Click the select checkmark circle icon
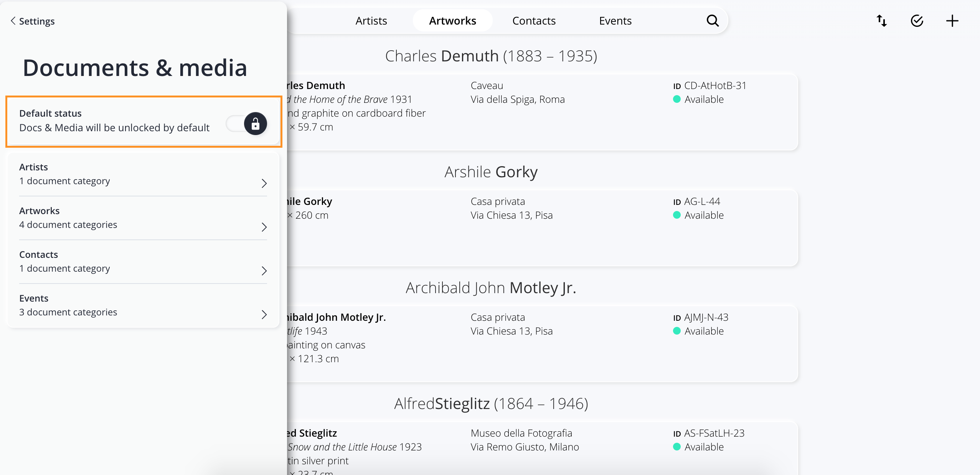 coord(917,21)
